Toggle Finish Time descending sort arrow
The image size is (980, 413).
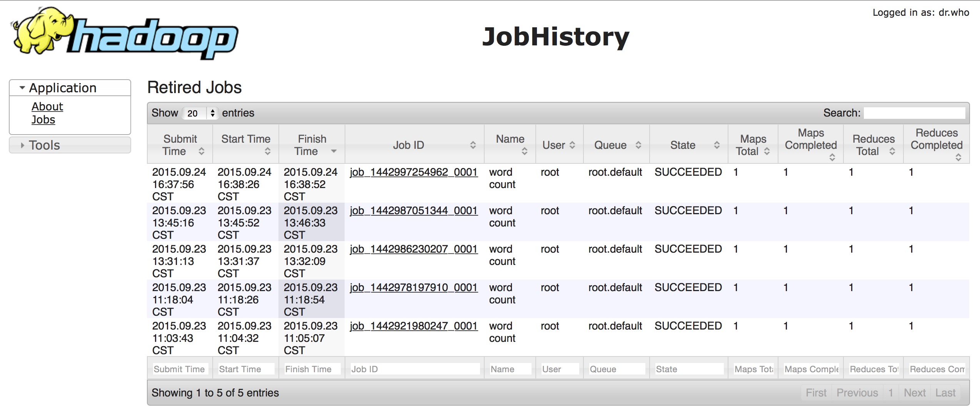(x=334, y=151)
